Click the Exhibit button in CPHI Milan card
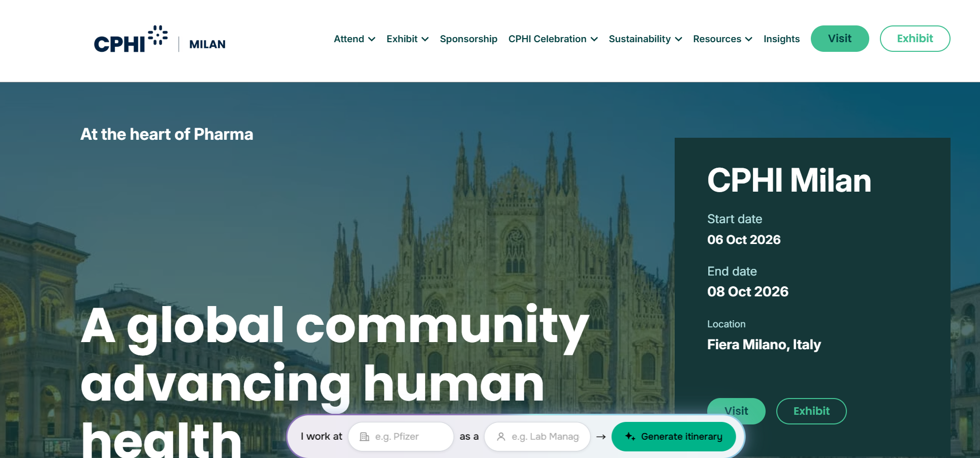Viewport: 980px width, 458px height. 811,411
